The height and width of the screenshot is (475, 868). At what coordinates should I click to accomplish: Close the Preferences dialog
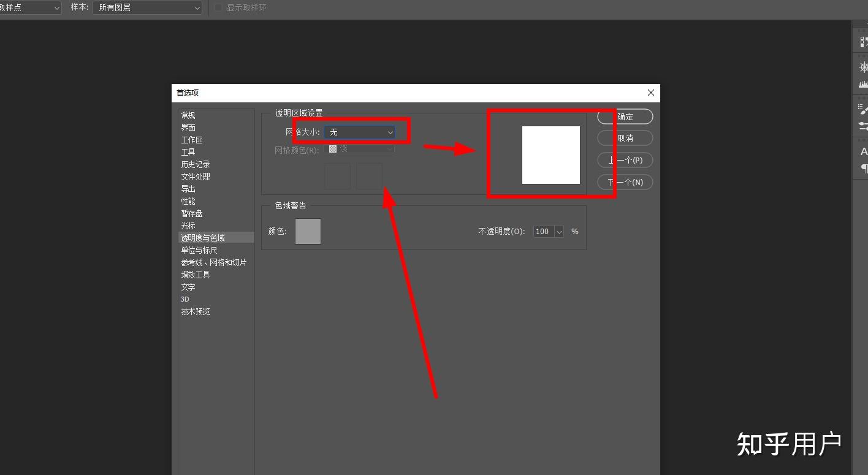click(x=651, y=93)
